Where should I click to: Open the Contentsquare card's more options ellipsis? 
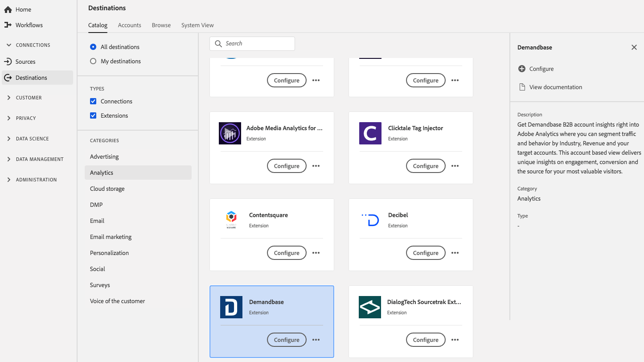(x=316, y=253)
